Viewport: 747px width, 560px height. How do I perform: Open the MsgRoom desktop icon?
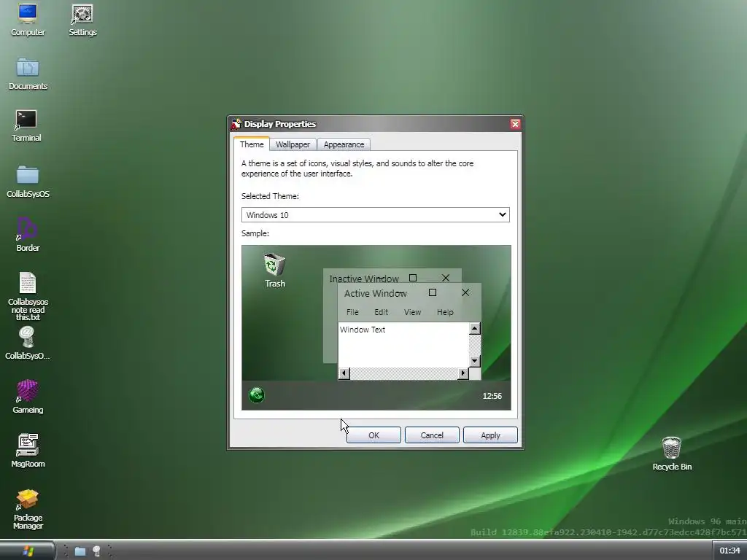pyautogui.click(x=28, y=451)
